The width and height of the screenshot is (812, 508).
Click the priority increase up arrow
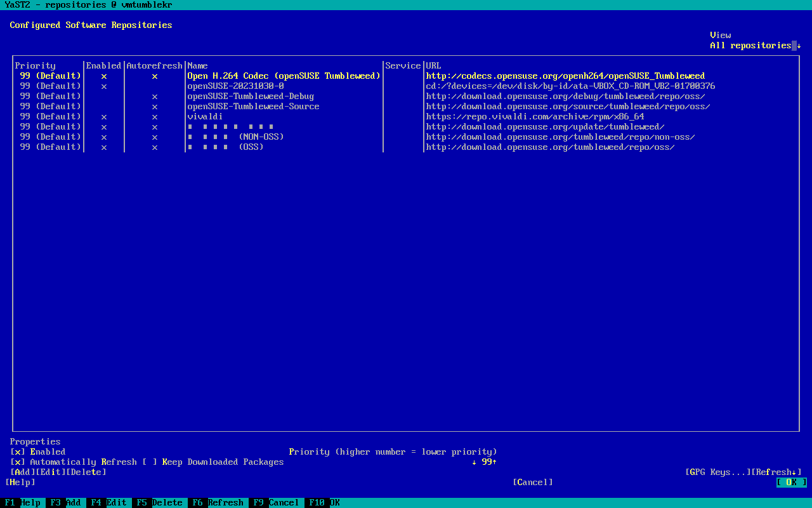tap(494, 462)
